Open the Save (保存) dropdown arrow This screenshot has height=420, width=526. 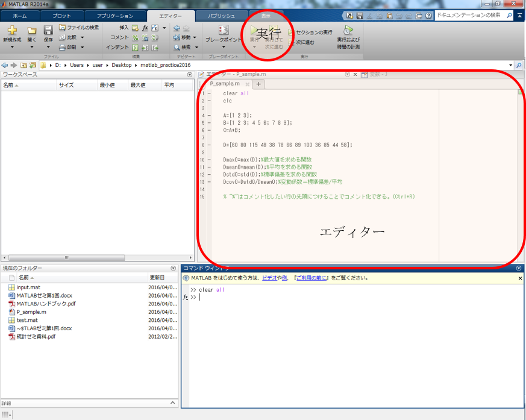[48, 47]
